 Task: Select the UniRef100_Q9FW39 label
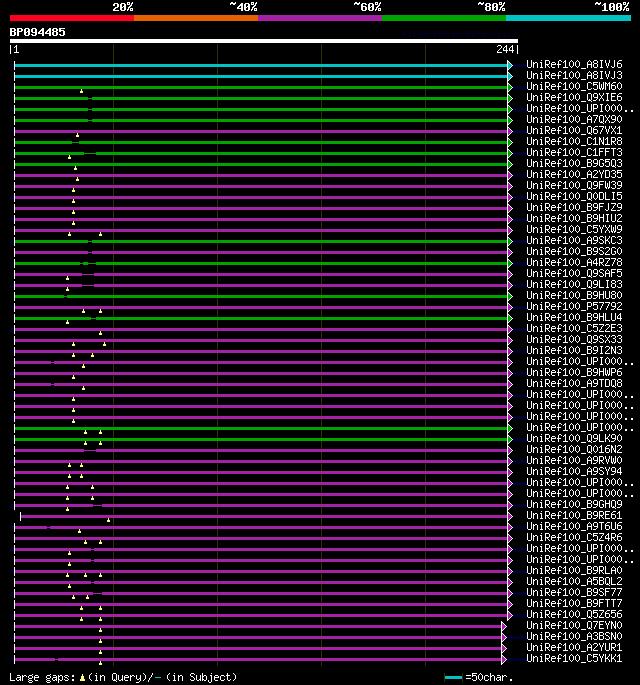(574, 185)
